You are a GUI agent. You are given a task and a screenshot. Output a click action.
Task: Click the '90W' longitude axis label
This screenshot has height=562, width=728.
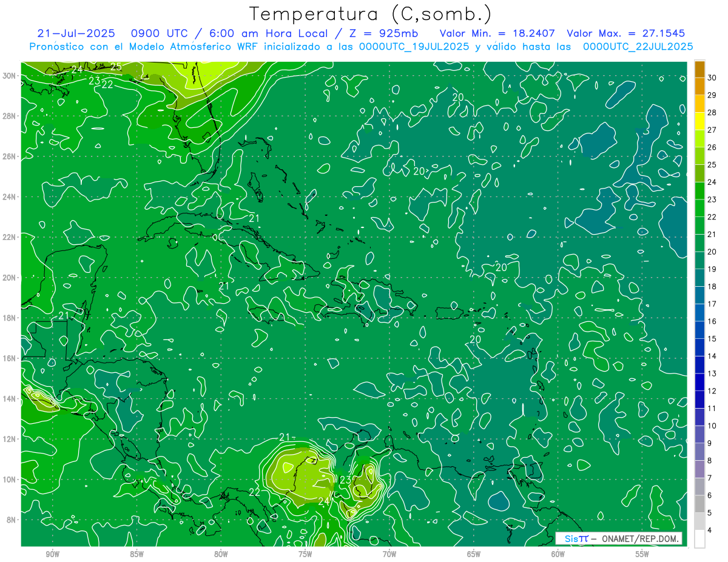tap(52, 554)
